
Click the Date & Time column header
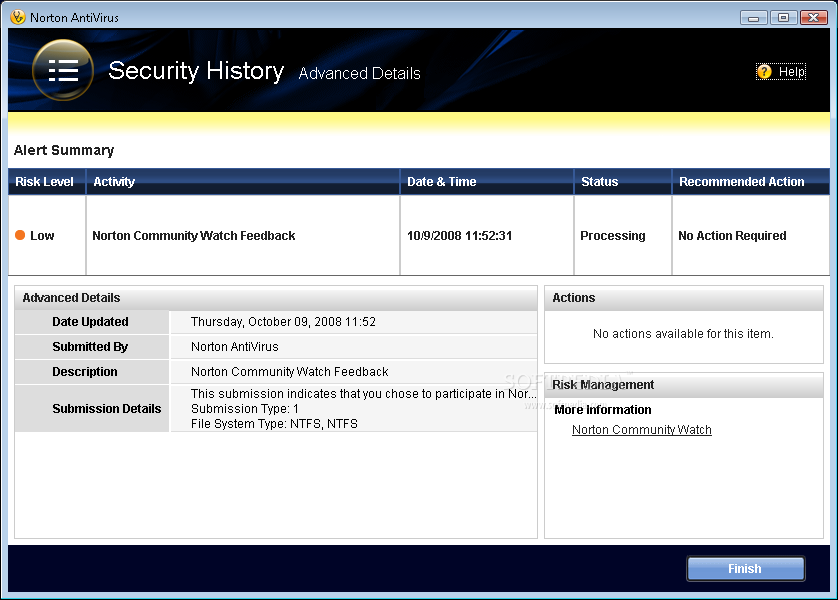(487, 182)
